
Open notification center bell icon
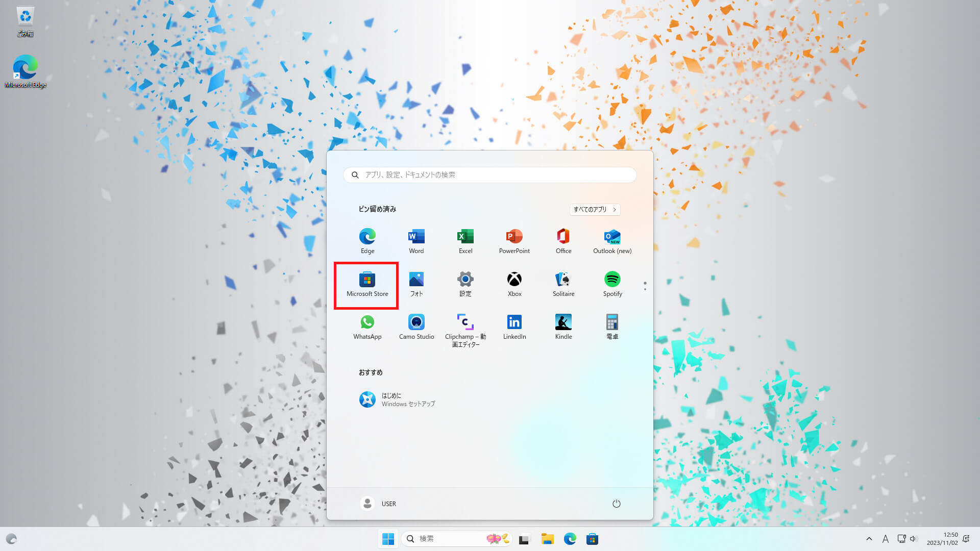(966, 539)
